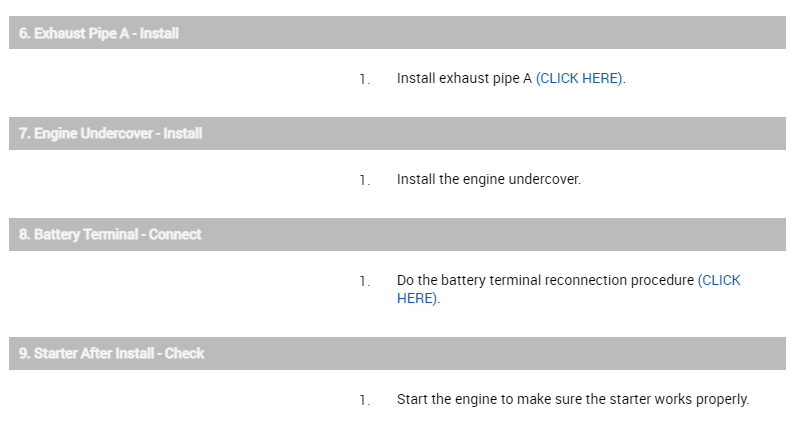Click the word 'Connect' in the Battery Terminal header
Screen dimensions: 811x442
pos(175,235)
